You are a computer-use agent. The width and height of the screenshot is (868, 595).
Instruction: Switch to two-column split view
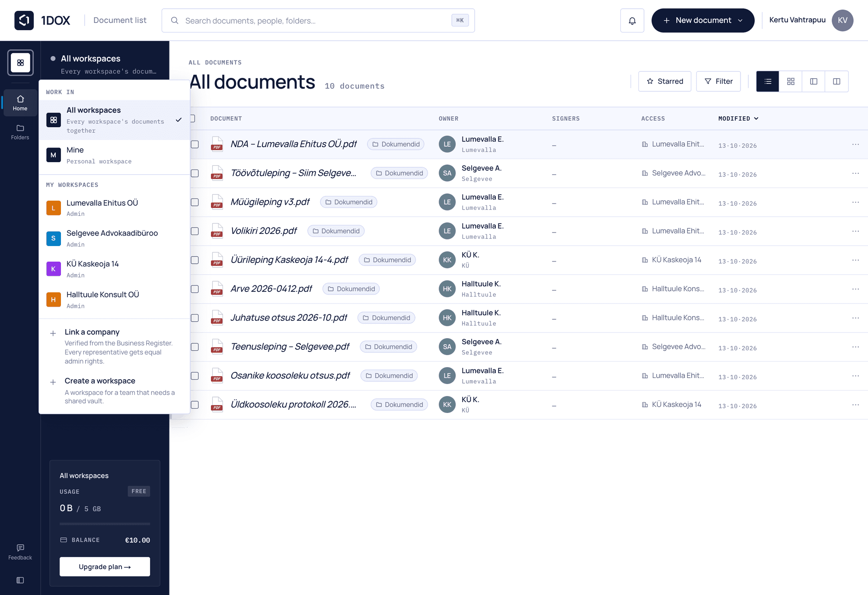[836, 81]
